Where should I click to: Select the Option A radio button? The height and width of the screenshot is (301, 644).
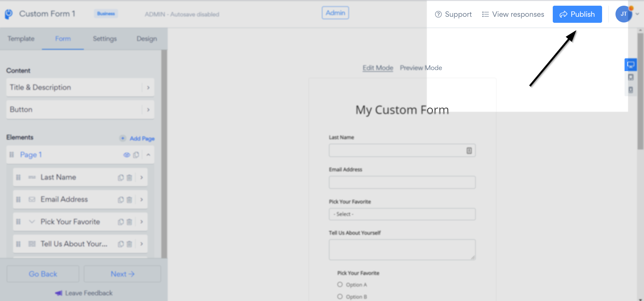340,285
